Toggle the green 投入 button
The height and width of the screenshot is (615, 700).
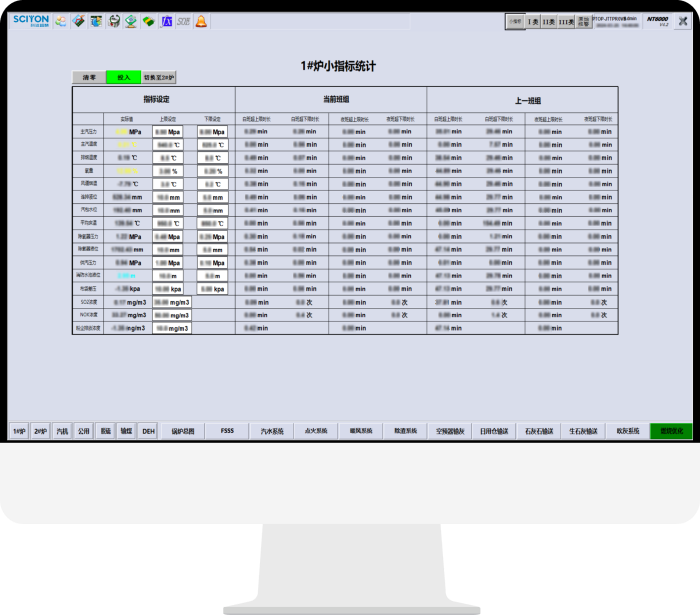(124, 77)
